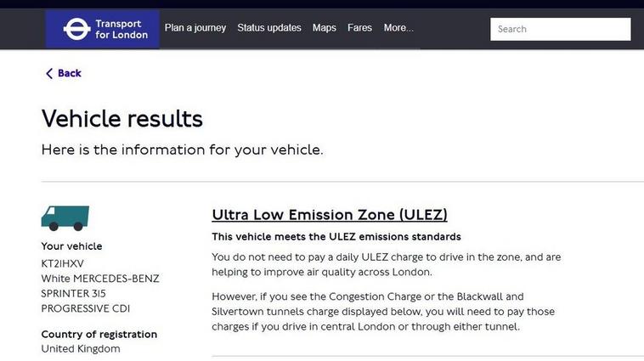This screenshot has width=644, height=361.
Task: Open the Plan a journey menu
Action: click(195, 28)
